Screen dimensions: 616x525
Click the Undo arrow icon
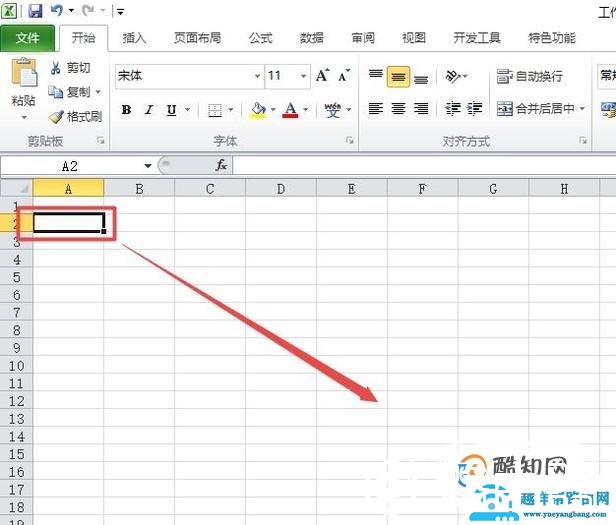click(57, 10)
